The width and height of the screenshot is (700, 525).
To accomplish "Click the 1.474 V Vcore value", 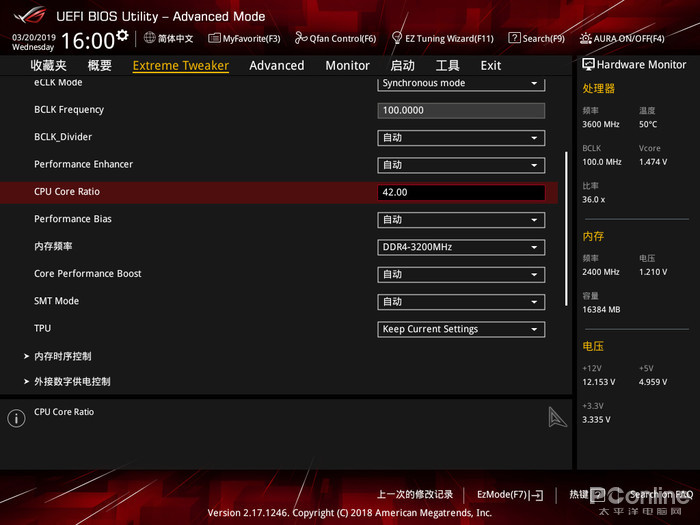I will click(653, 162).
